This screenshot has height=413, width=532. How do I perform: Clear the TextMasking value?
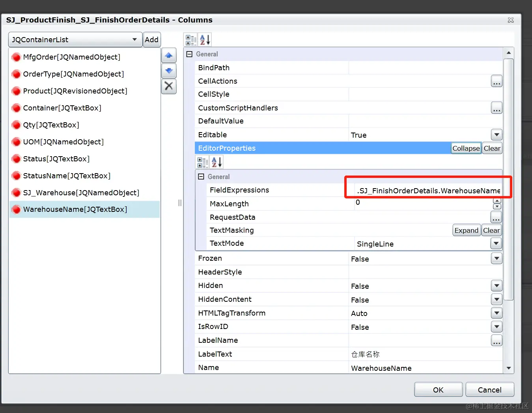pyautogui.click(x=491, y=230)
